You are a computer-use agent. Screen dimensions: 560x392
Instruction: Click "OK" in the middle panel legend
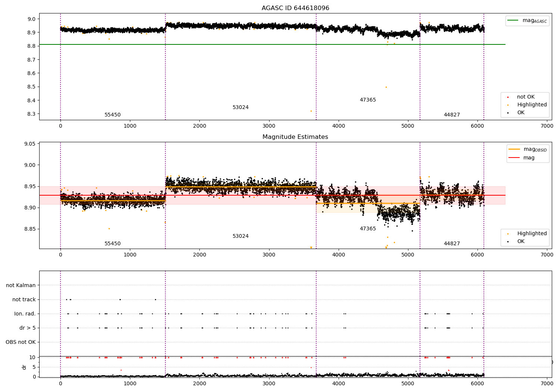click(x=520, y=241)
